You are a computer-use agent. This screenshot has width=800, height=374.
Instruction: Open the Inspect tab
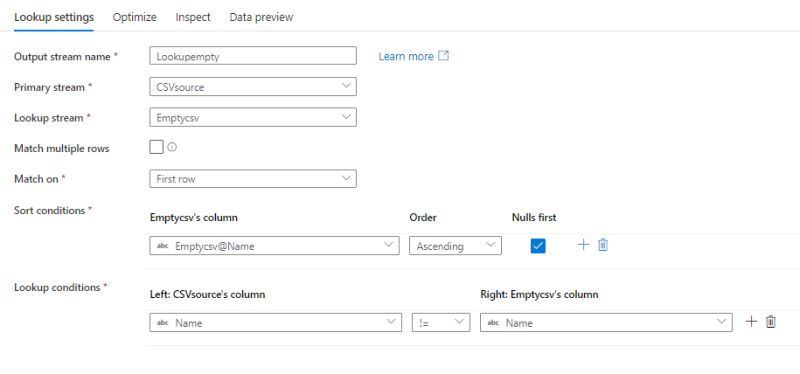[193, 17]
